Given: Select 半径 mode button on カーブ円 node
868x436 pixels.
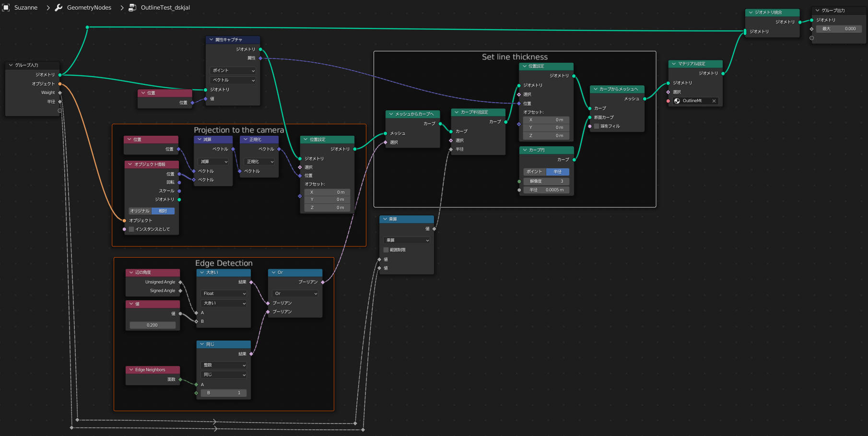Looking at the screenshot, I should 558,172.
